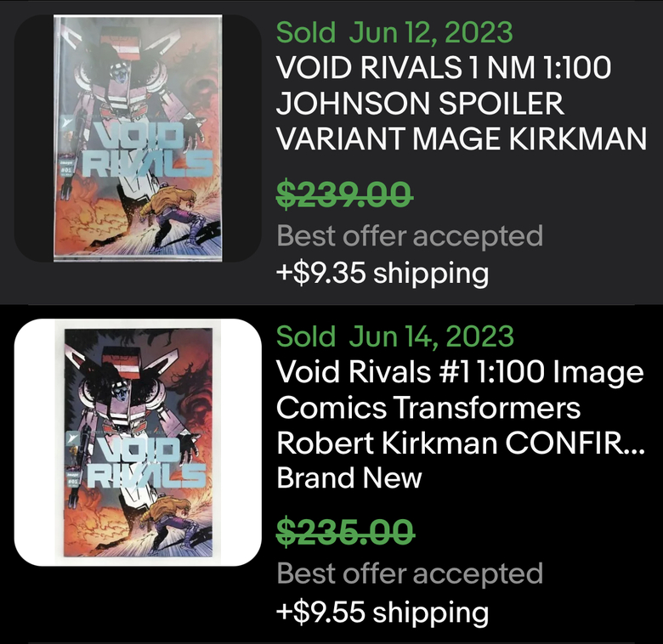The image size is (663, 644).
Task: Click the struck-through $239.00 price
Action: [x=344, y=195]
